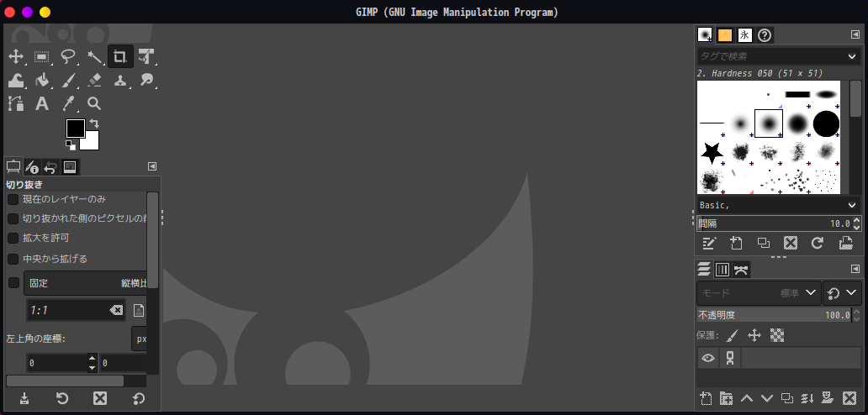Viewport: 868px width, 415px height.
Task: Create a new brush icon
Action: tap(736, 243)
